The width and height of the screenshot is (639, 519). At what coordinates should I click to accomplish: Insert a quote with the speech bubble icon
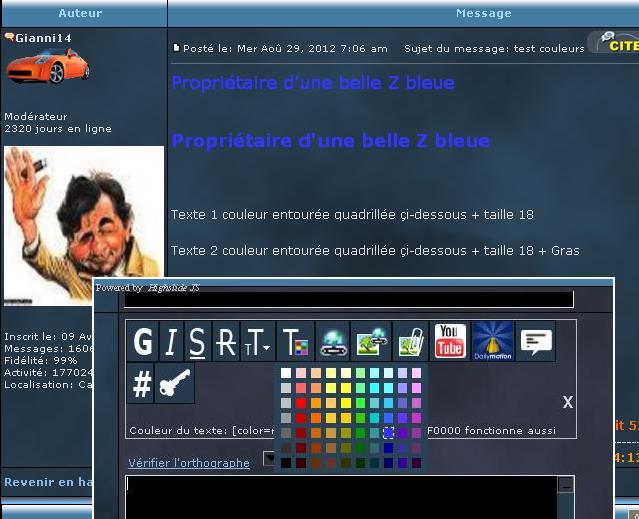pos(536,342)
